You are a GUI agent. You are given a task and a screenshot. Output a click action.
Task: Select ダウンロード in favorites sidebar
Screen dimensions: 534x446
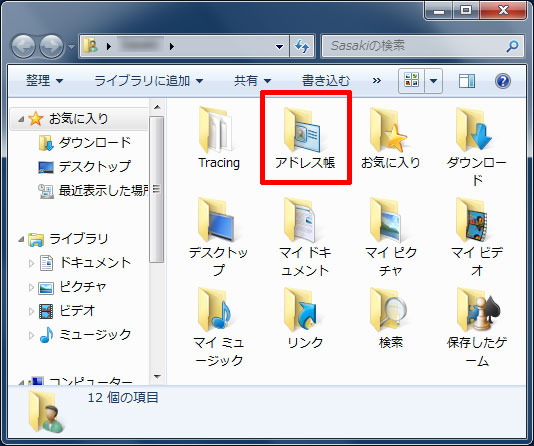tap(85, 143)
